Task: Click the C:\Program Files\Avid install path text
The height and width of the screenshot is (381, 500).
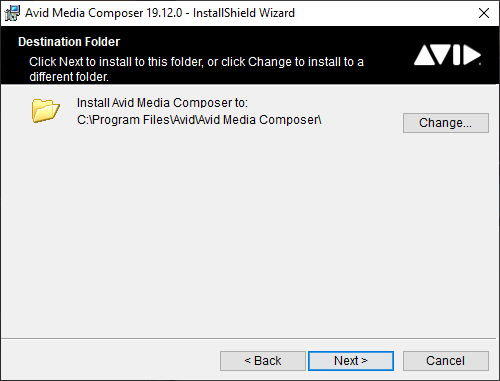Action: point(199,120)
